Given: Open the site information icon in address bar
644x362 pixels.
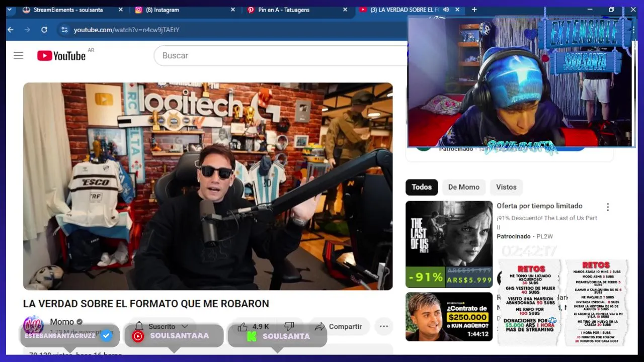Looking at the screenshot, I should pyautogui.click(x=64, y=30).
